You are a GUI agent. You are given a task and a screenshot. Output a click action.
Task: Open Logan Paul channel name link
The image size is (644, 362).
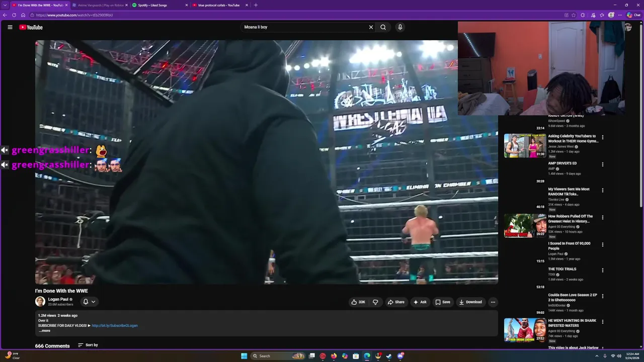[58, 299]
